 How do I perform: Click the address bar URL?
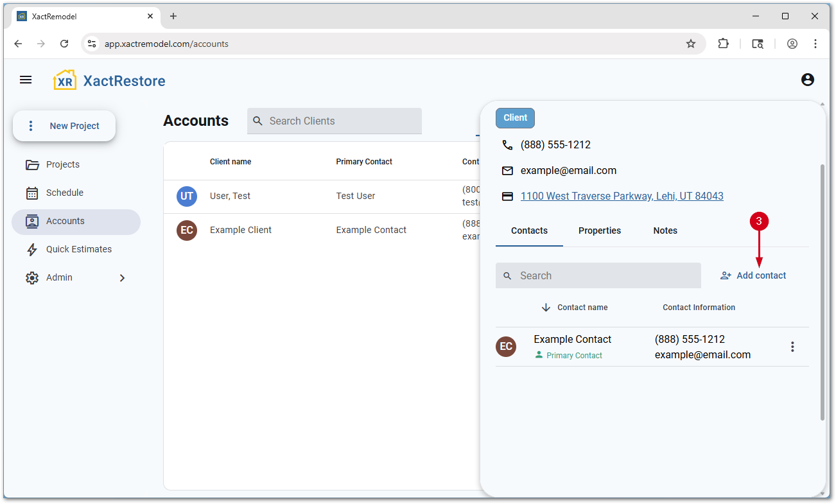[166, 44]
